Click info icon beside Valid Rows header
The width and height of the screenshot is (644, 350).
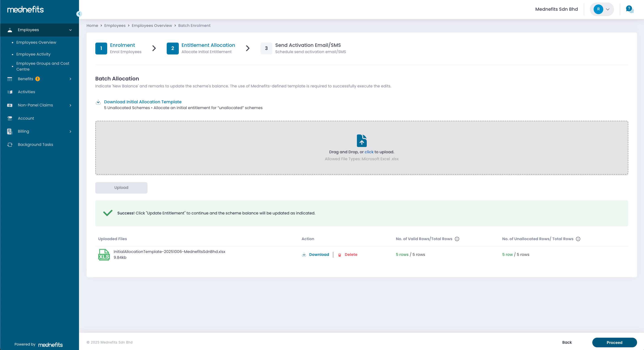(x=457, y=239)
